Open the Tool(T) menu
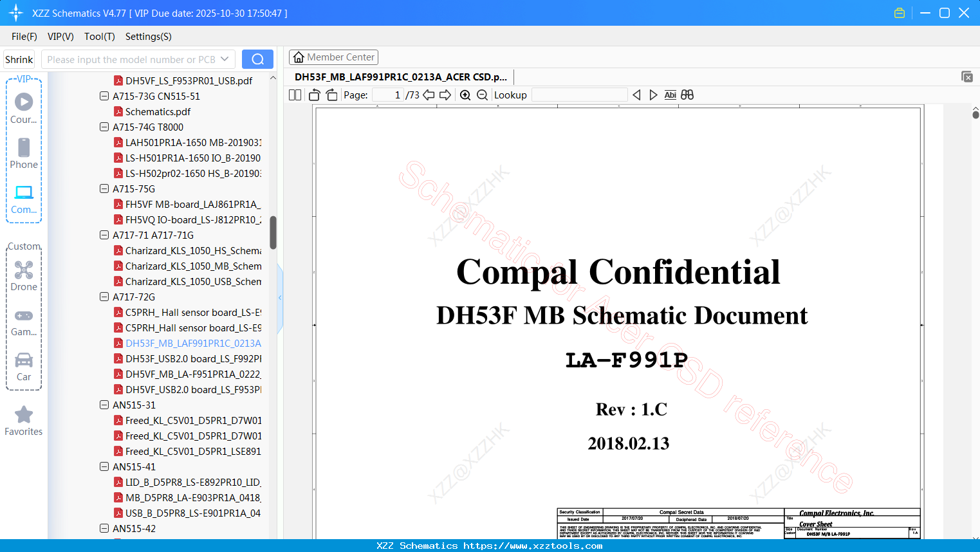The width and height of the screenshot is (980, 552). (x=100, y=37)
